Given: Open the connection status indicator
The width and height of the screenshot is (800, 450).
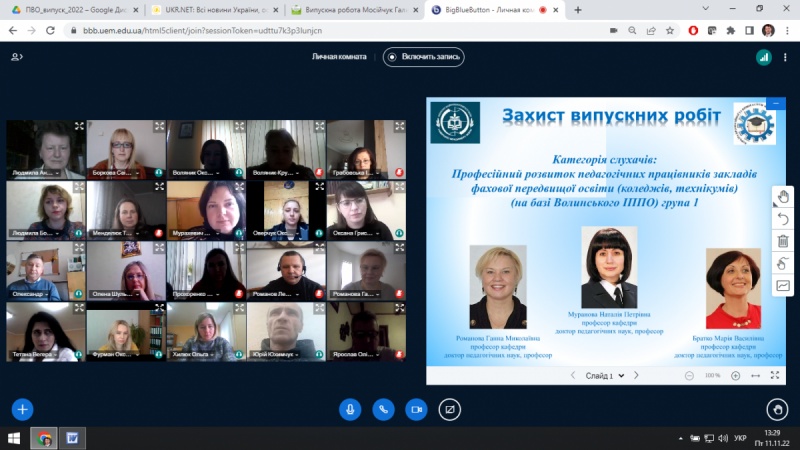Looking at the screenshot, I should [x=763, y=57].
